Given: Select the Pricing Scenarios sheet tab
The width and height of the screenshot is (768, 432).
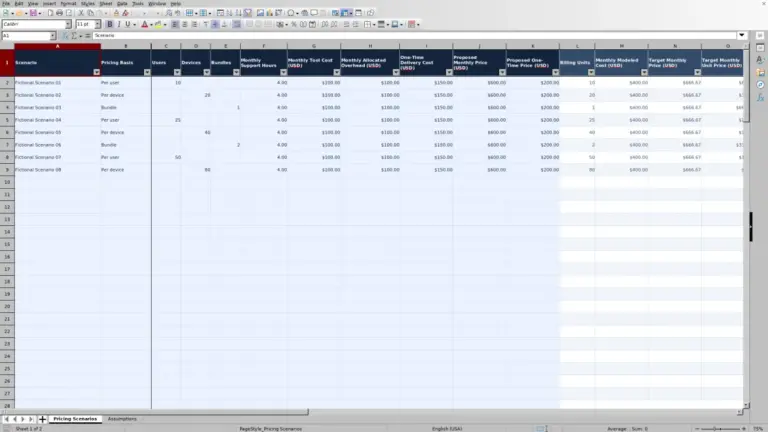Looking at the screenshot, I should 75,419.
